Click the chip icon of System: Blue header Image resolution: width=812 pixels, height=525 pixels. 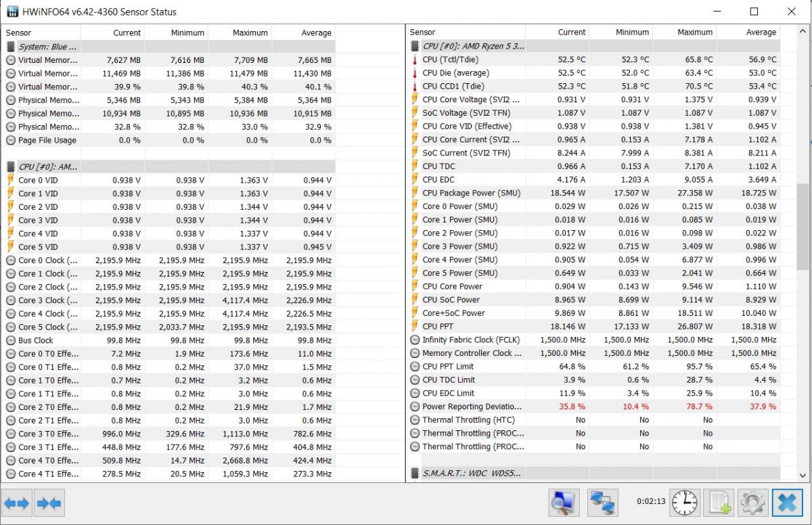10,47
